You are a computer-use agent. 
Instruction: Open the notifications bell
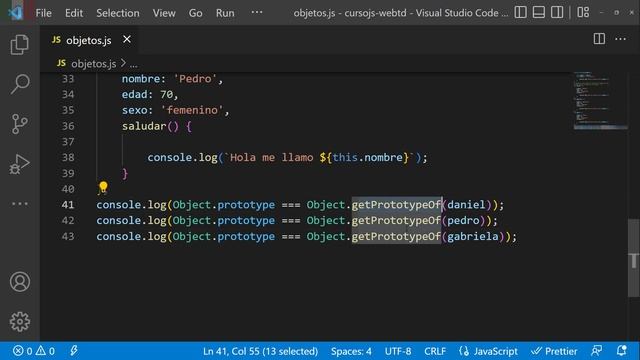tap(621, 351)
